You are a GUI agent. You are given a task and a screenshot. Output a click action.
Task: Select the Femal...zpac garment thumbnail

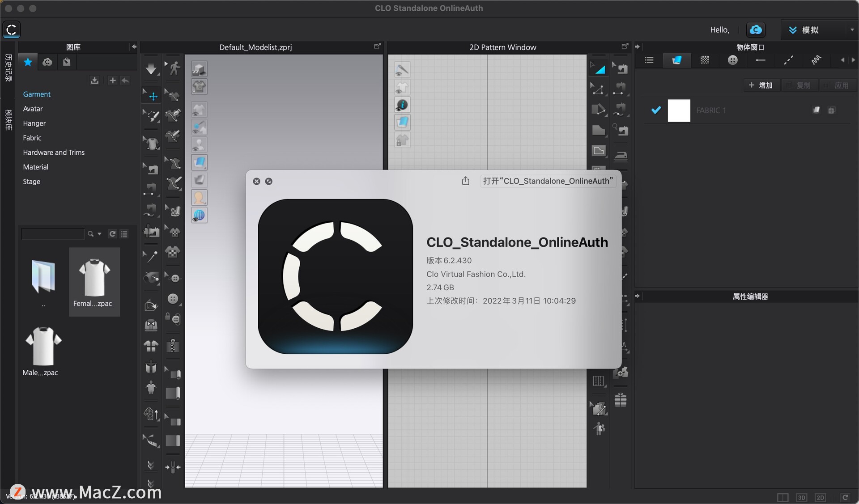click(94, 282)
